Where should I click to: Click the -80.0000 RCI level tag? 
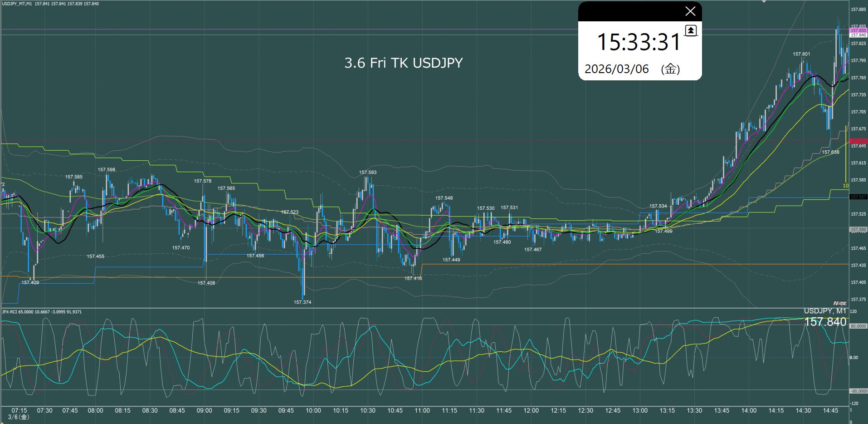[x=858, y=391]
